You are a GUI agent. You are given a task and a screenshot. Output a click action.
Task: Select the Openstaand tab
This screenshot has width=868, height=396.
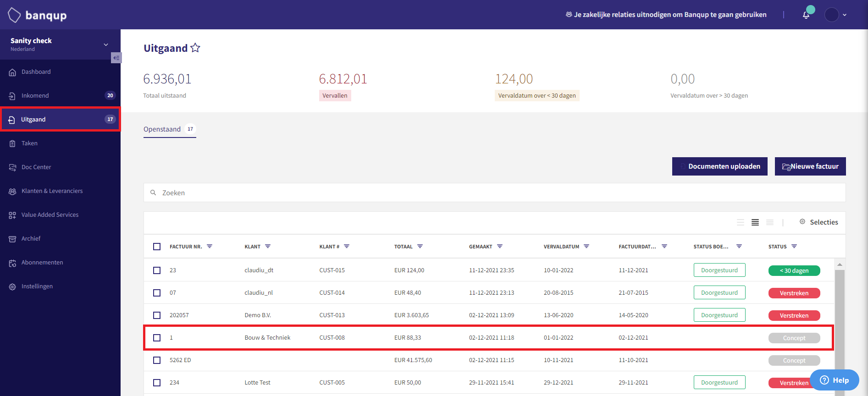coord(170,129)
